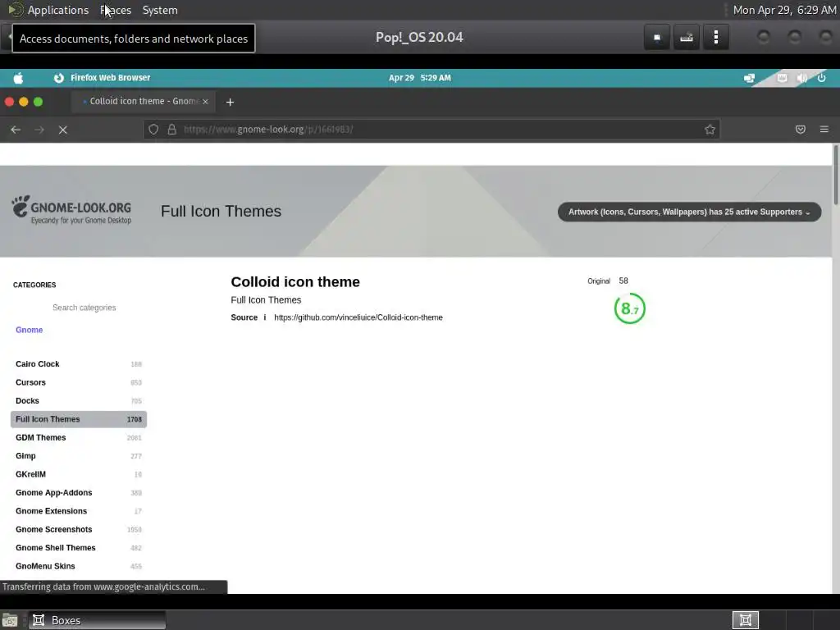Viewport: 840px width, 630px height.
Task: Open the Applications menu
Action: [58, 10]
